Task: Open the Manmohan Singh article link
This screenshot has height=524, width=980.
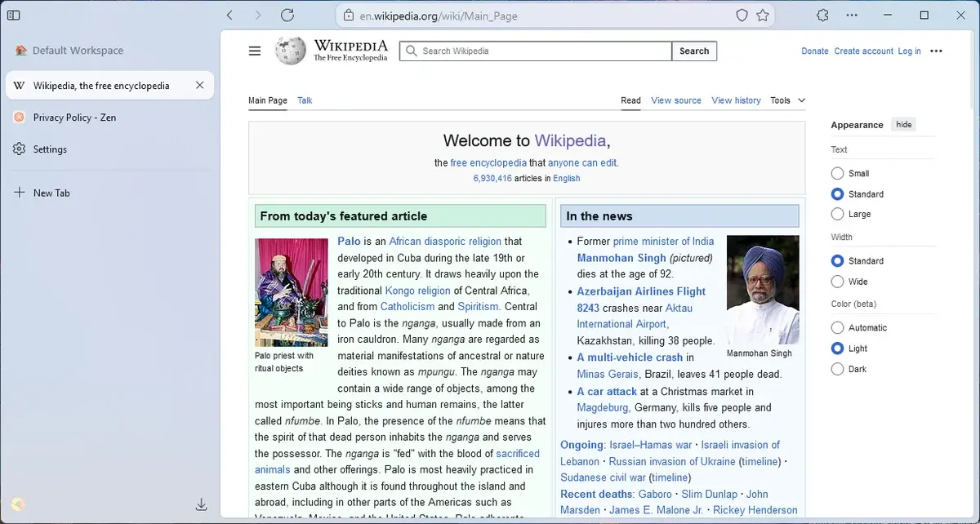Action: pos(621,258)
